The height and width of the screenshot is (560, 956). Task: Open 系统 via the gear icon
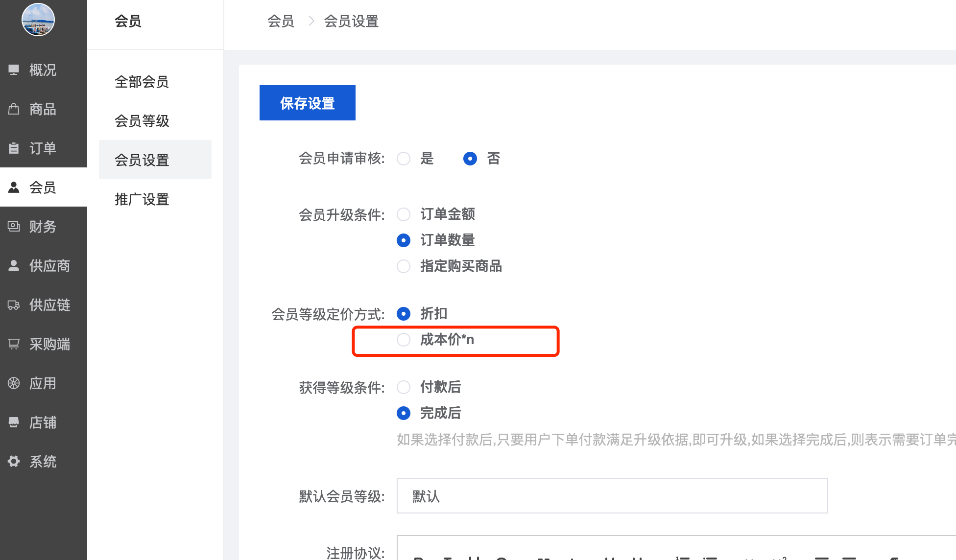[14, 461]
